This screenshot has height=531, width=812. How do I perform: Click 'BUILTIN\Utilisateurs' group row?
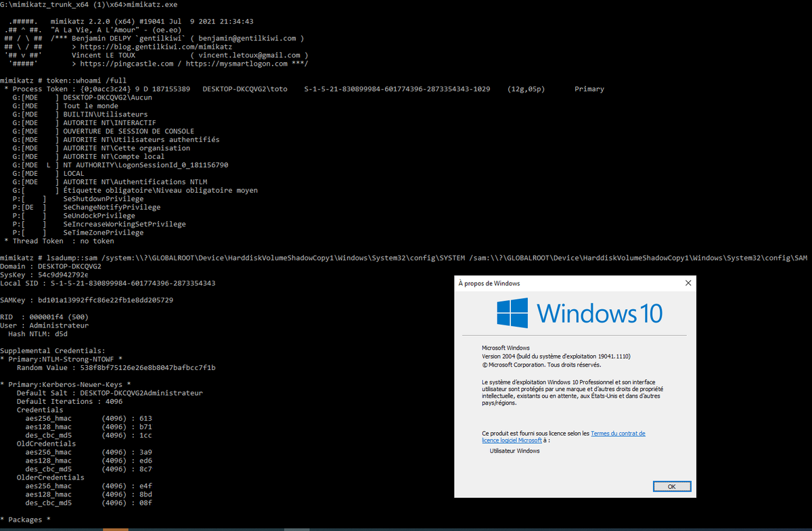tap(80, 114)
